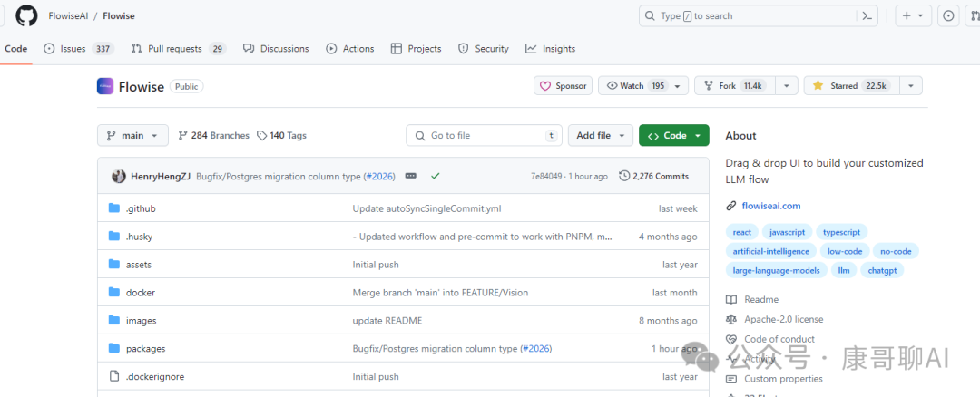The height and width of the screenshot is (397, 980).
Task: Switch to the Code tab
Action: tap(15, 49)
